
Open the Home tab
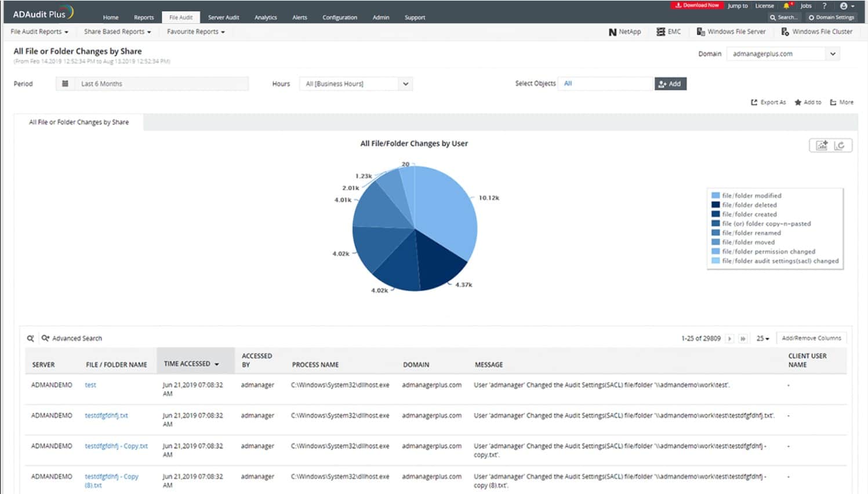111,17
